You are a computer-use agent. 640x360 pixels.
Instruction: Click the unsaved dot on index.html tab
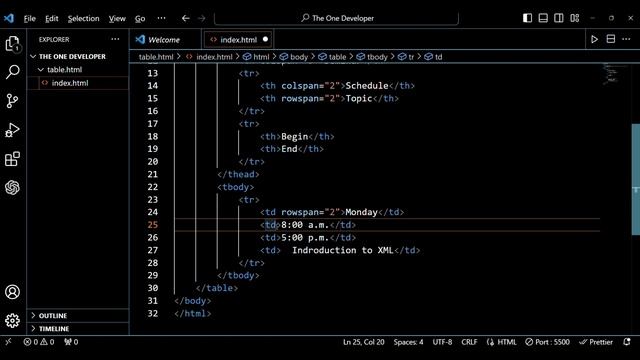click(x=265, y=39)
